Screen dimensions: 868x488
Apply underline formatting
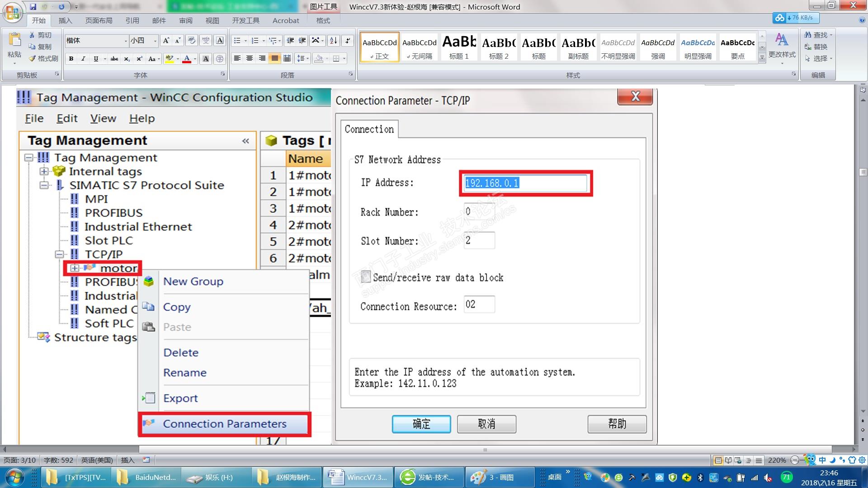click(x=95, y=59)
